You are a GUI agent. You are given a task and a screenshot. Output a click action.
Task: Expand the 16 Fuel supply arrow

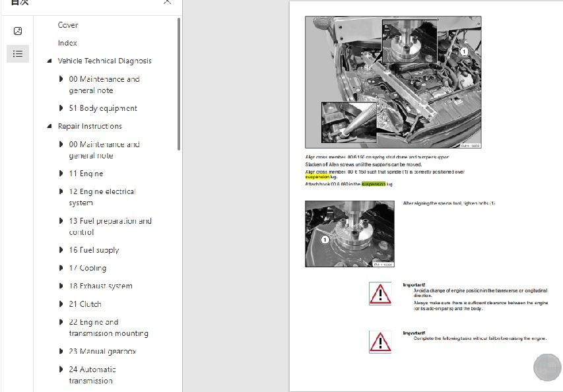point(61,250)
